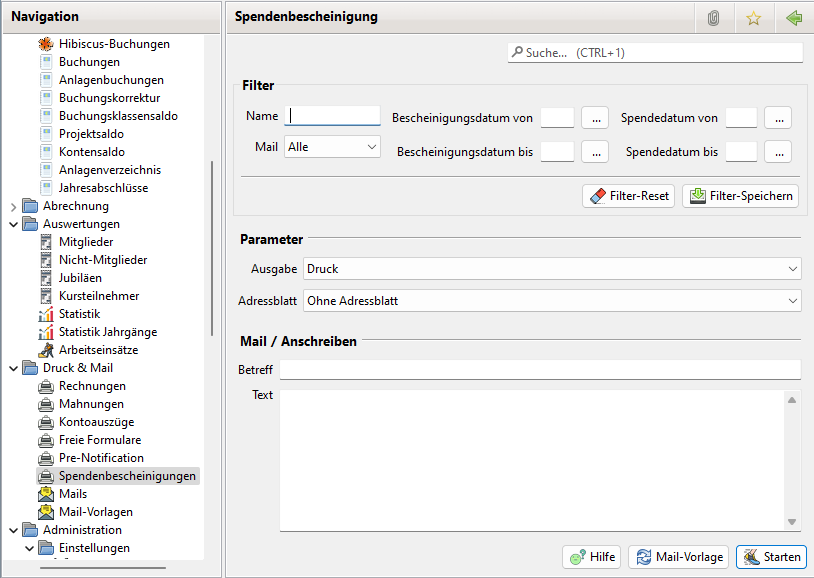Open the Adressblatt dropdown

coord(551,300)
